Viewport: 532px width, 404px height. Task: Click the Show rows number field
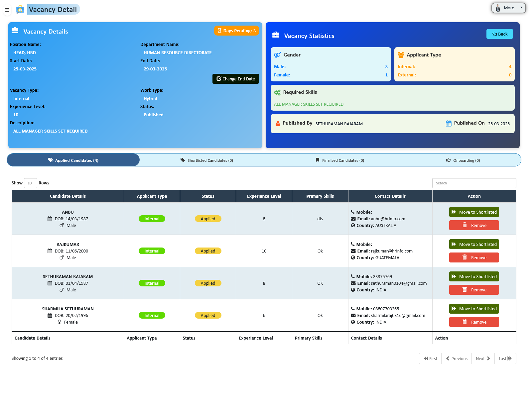pyautogui.click(x=30, y=183)
